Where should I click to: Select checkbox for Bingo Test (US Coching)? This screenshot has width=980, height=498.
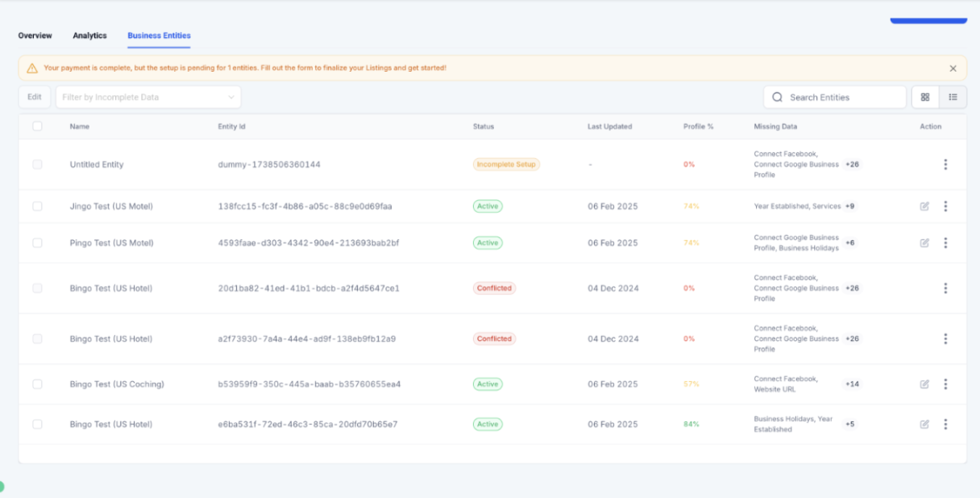(37, 384)
